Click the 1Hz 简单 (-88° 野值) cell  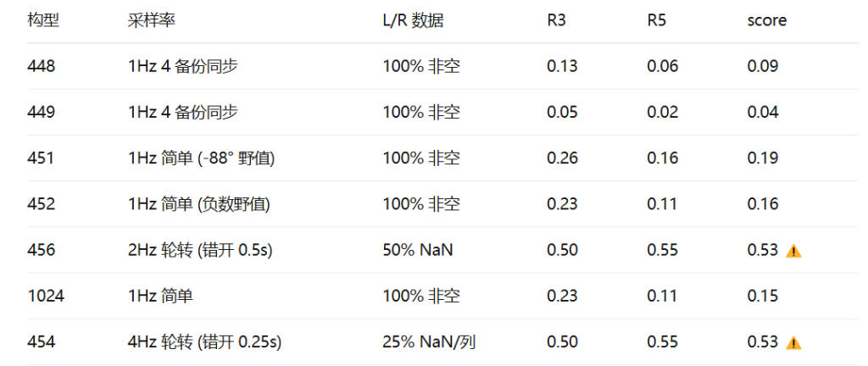pyautogui.click(x=202, y=158)
